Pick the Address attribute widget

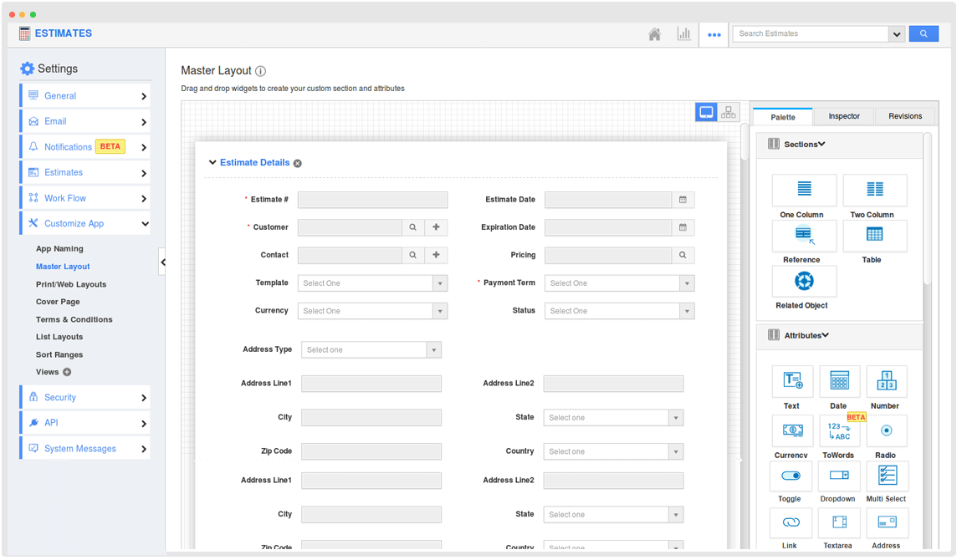887,522
